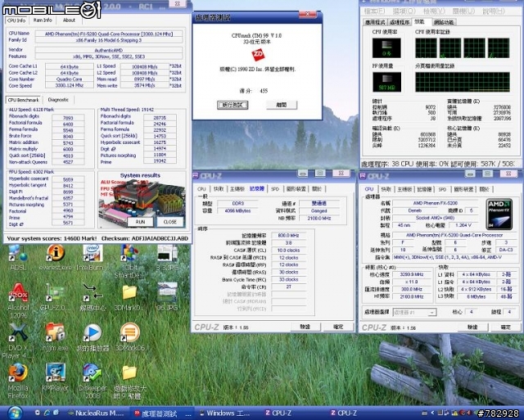The width and height of the screenshot is (524, 420).
Task: Switch to 網路功能 tab in Task Manager
Action: coord(444,22)
